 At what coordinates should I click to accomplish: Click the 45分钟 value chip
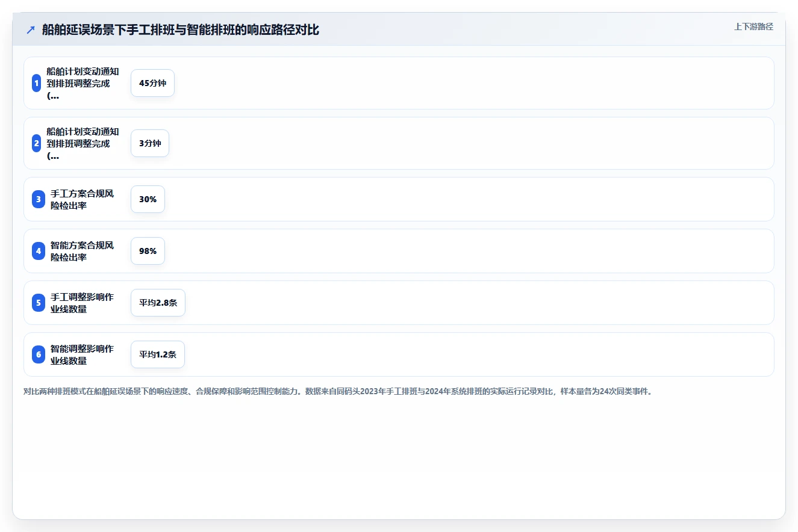152,83
